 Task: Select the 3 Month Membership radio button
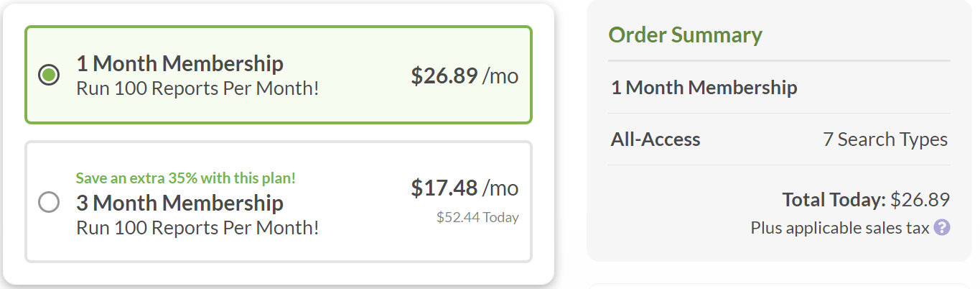point(49,203)
